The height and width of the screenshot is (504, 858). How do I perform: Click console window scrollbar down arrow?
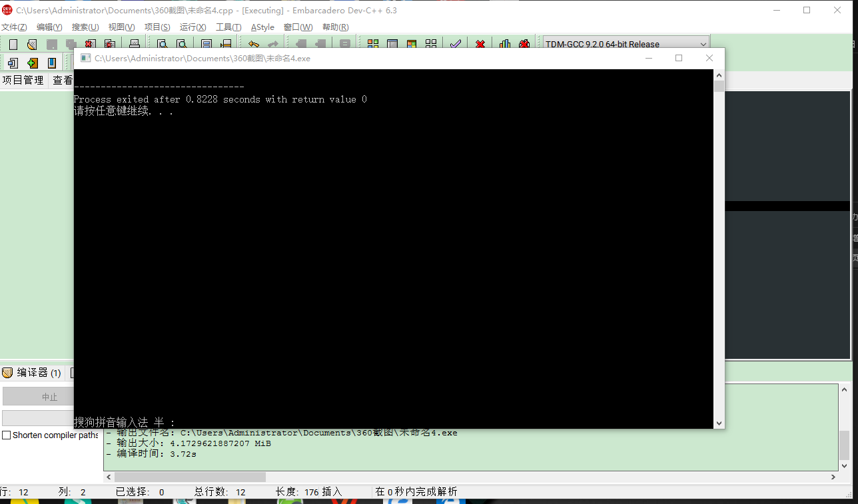pyautogui.click(x=719, y=423)
